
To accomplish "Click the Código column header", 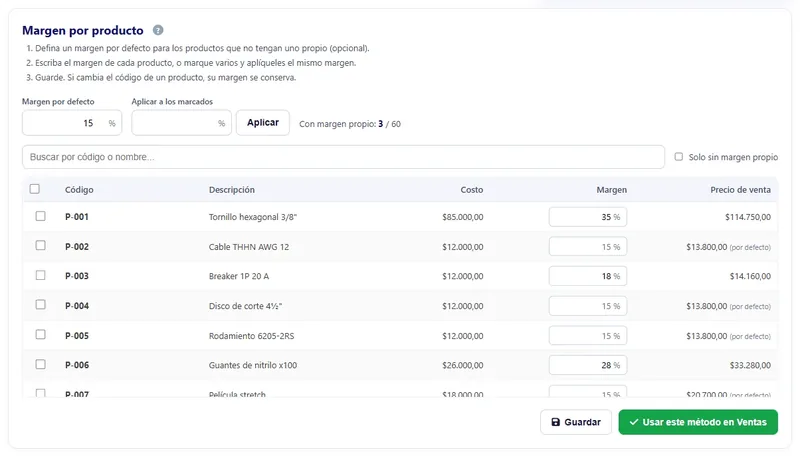I will 79,190.
